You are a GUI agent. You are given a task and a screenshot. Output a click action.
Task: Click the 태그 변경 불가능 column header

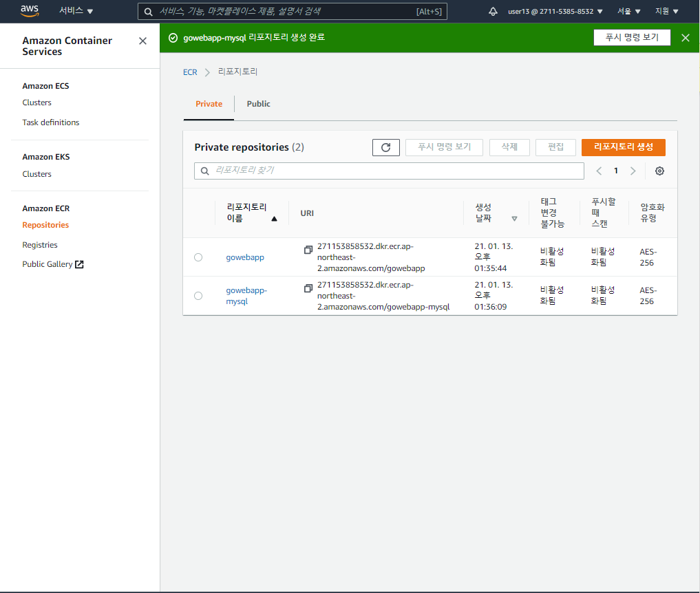(553, 213)
